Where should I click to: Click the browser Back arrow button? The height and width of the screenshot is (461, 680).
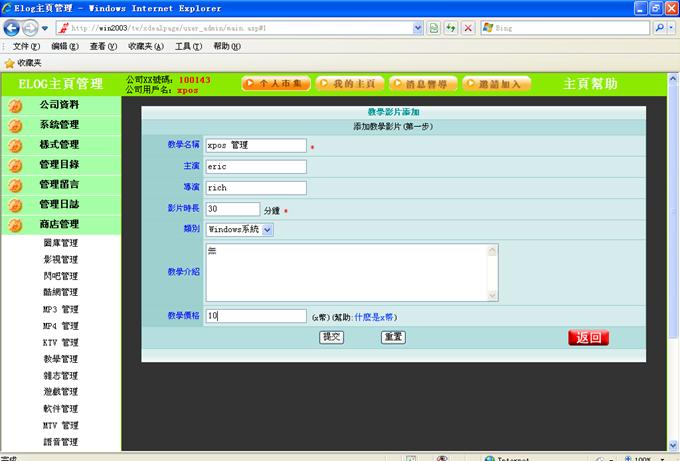12,28
